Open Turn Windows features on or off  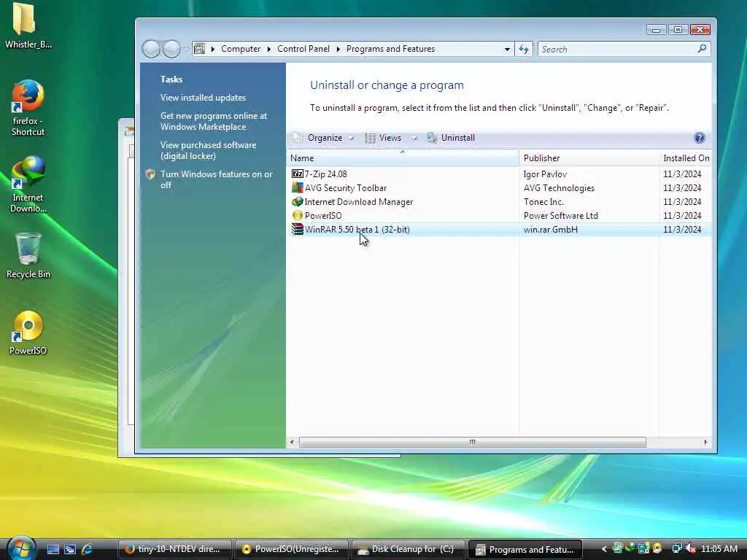coord(216,179)
